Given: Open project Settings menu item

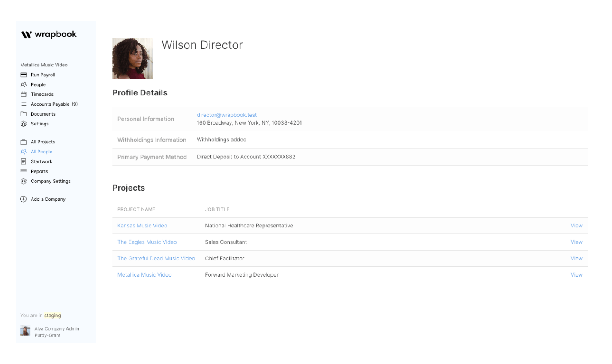Looking at the screenshot, I should (x=40, y=124).
